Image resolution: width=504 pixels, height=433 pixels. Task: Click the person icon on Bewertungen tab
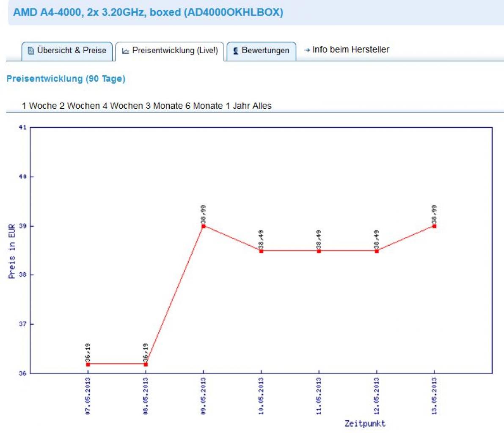click(x=236, y=51)
